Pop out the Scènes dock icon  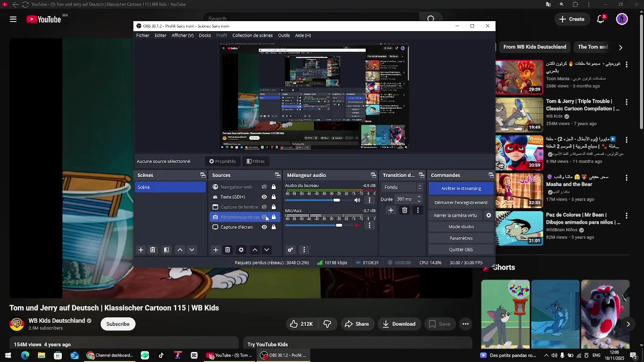click(203, 175)
